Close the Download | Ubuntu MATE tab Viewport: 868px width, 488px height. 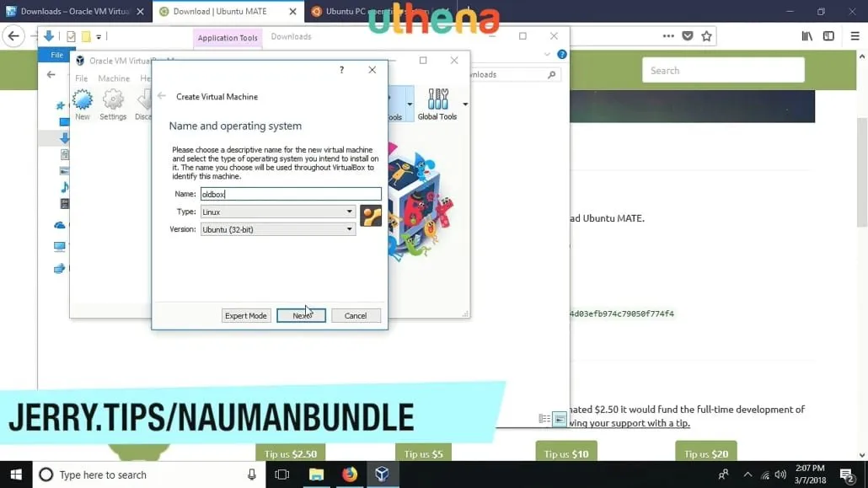click(x=292, y=11)
